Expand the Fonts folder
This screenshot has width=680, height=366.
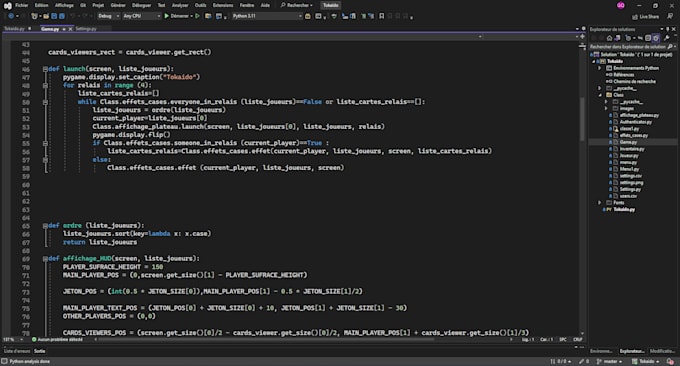tap(600, 203)
